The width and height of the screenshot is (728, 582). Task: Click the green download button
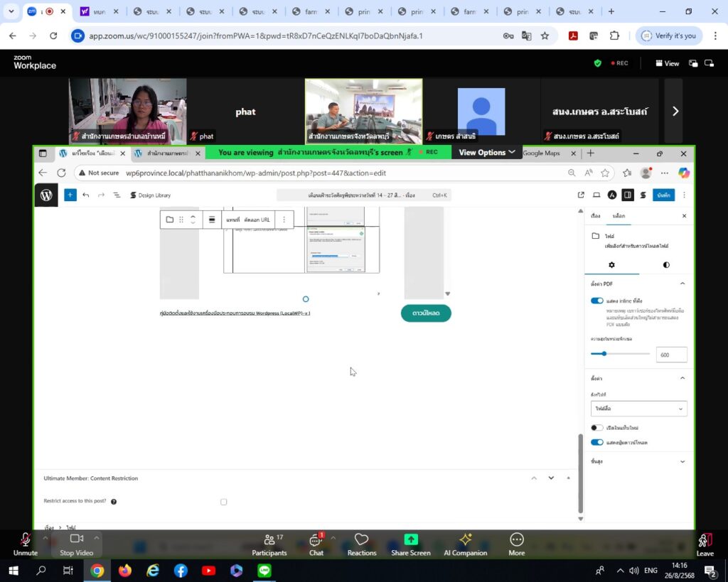pos(426,313)
